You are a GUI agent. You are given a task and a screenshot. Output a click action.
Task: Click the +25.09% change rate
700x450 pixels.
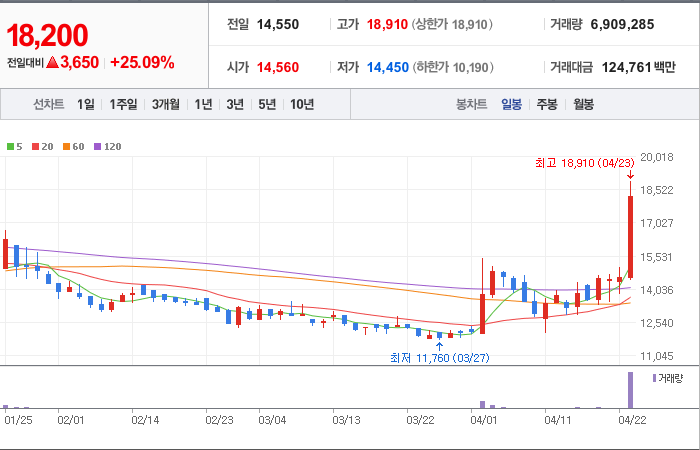[142, 62]
